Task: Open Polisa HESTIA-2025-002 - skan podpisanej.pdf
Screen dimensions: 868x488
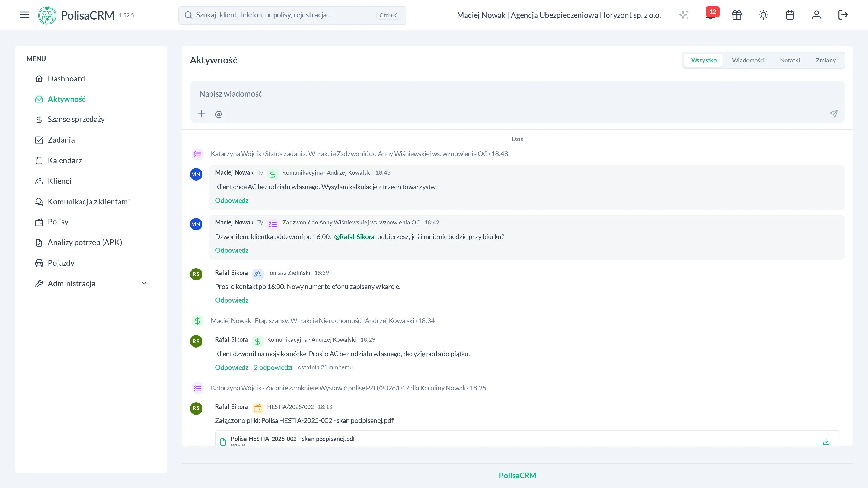Action: tap(292, 439)
